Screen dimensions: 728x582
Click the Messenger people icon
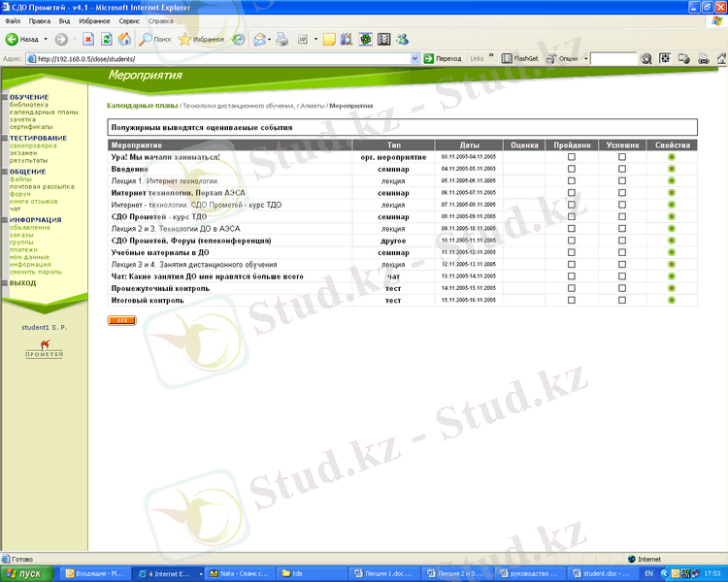point(402,40)
